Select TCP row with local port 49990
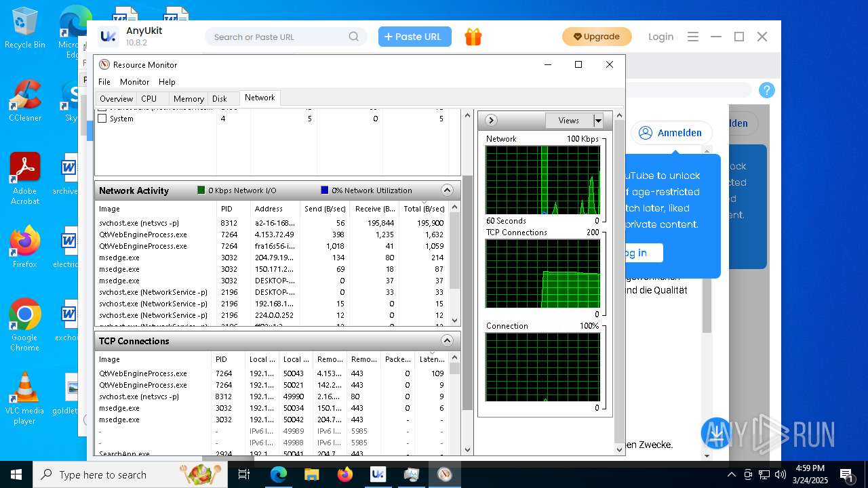Screen dimensions: 868x488 coord(271,396)
